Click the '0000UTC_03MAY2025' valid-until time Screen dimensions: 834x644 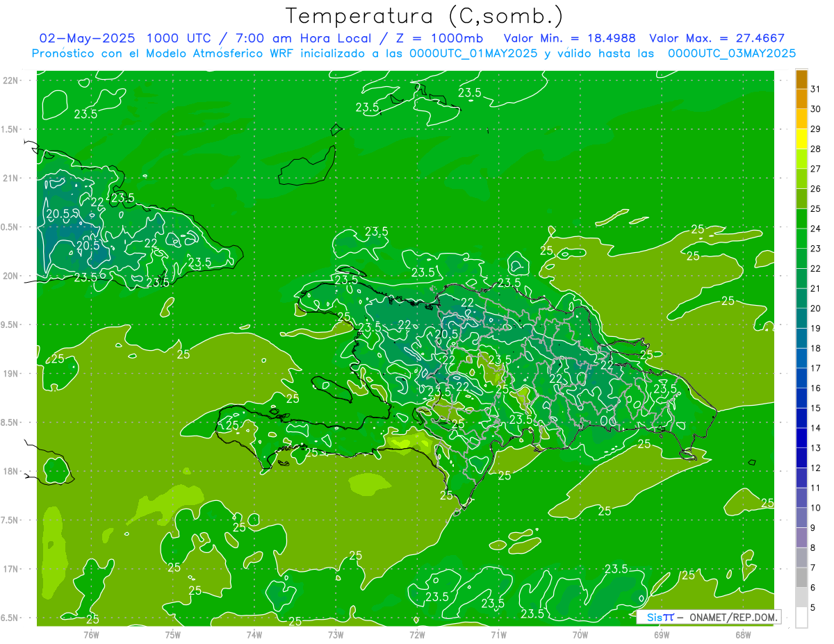pyautogui.click(x=732, y=53)
